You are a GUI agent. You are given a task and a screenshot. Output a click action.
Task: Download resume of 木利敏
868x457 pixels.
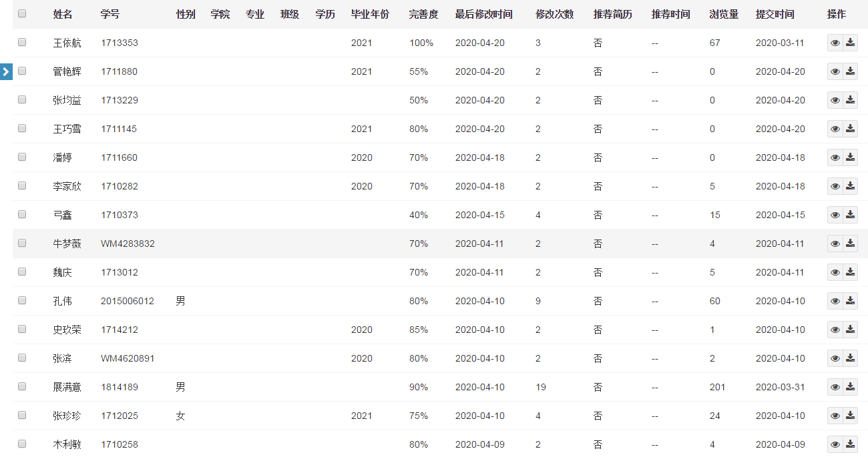click(850, 444)
